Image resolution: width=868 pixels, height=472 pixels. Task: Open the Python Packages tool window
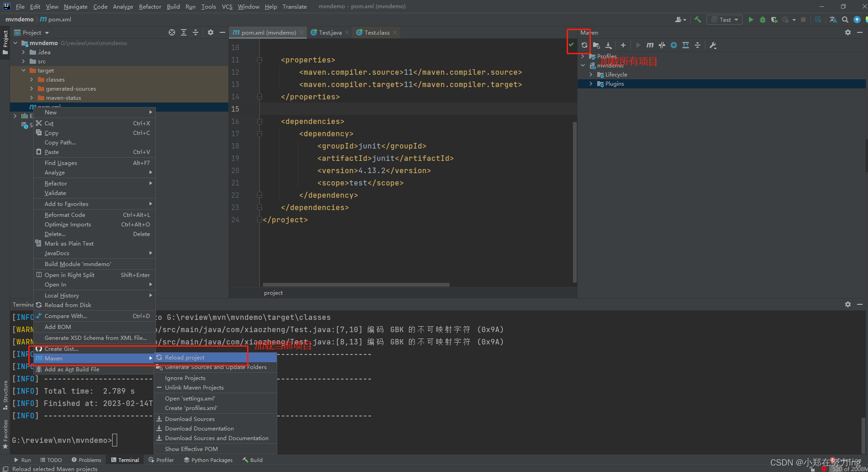pyautogui.click(x=208, y=460)
